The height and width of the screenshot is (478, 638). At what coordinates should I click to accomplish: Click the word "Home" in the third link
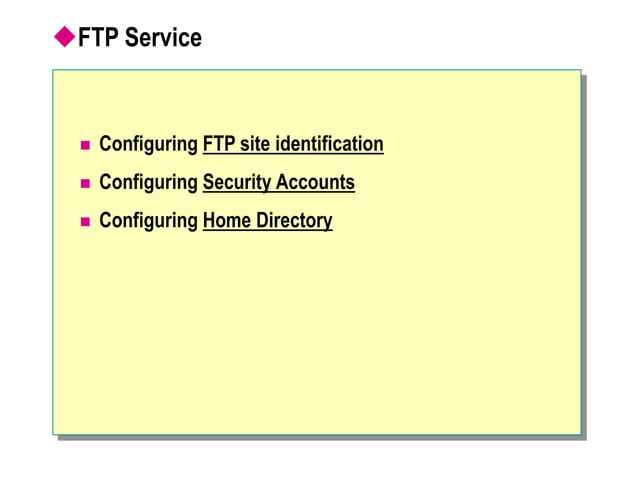click(227, 220)
